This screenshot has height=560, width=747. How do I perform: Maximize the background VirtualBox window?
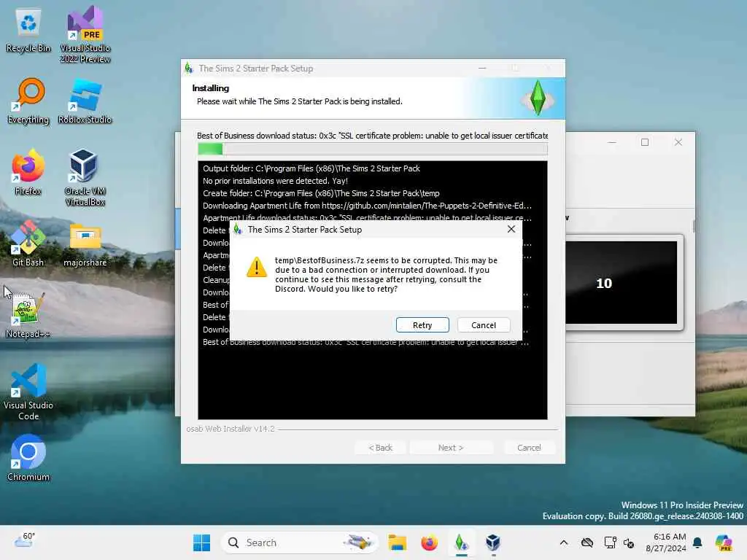pos(645,142)
